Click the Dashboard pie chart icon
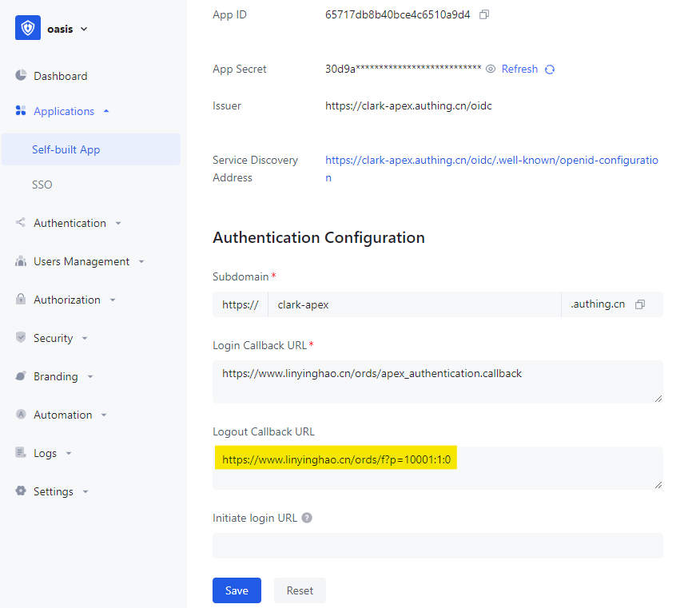700x608 pixels. coord(21,76)
